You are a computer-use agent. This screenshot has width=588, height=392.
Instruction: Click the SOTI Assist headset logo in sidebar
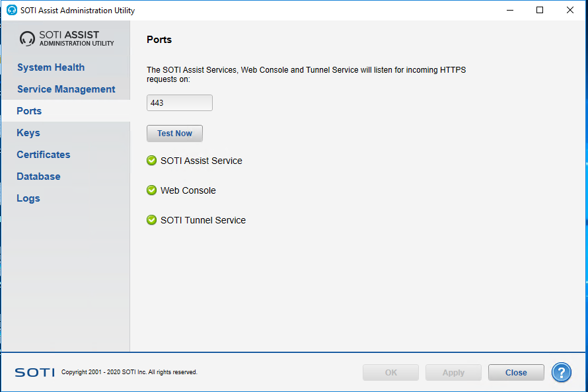pos(27,38)
